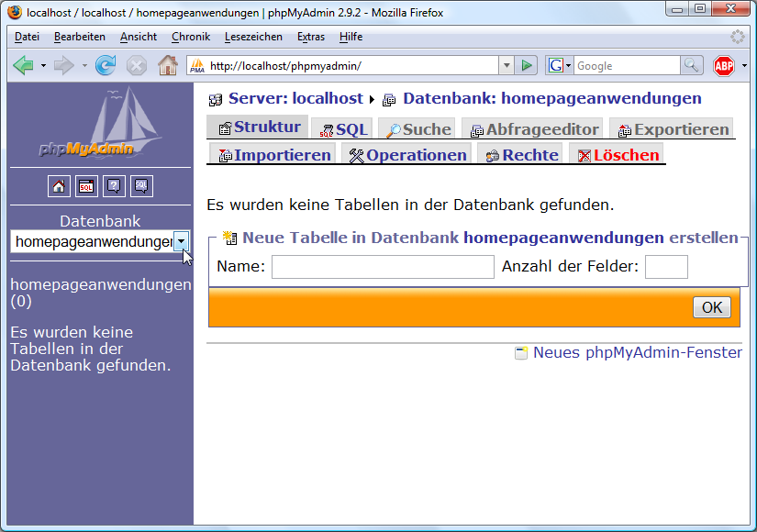The height and width of the screenshot is (532, 757).
Task: Open the Hilfe menu
Action: (351, 37)
